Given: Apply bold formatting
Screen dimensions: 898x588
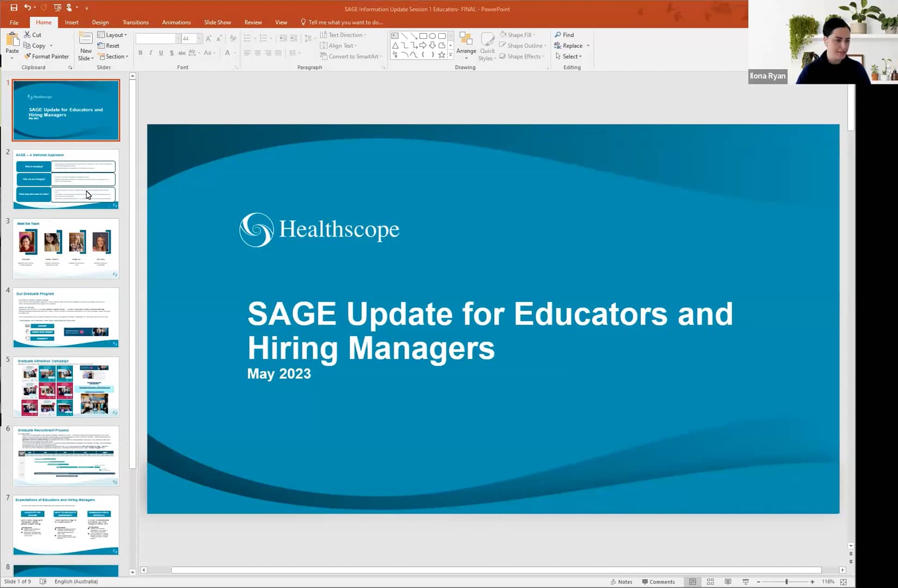Looking at the screenshot, I should click(x=140, y=53).
